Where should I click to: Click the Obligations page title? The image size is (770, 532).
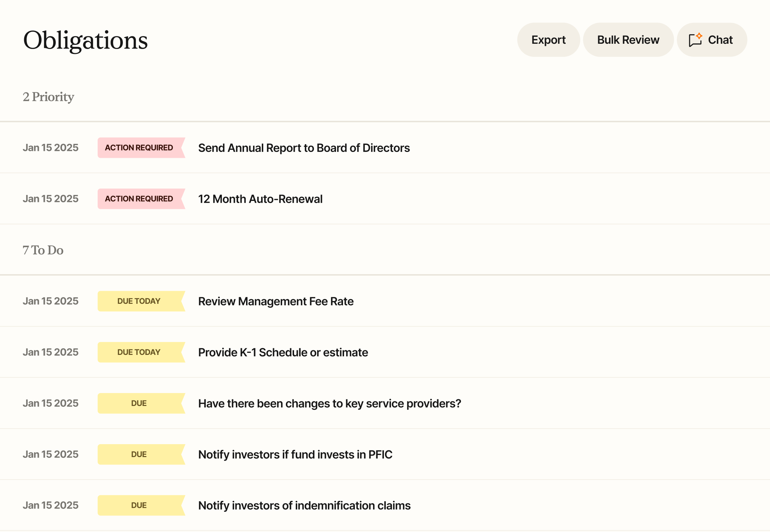(x=85, y=41)
